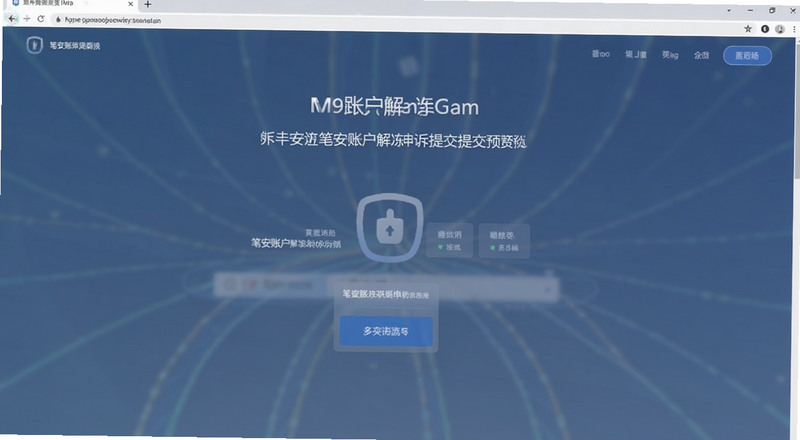Open the second navigation menu item
The height and width of the screenshot is (440, 800).
636,54
